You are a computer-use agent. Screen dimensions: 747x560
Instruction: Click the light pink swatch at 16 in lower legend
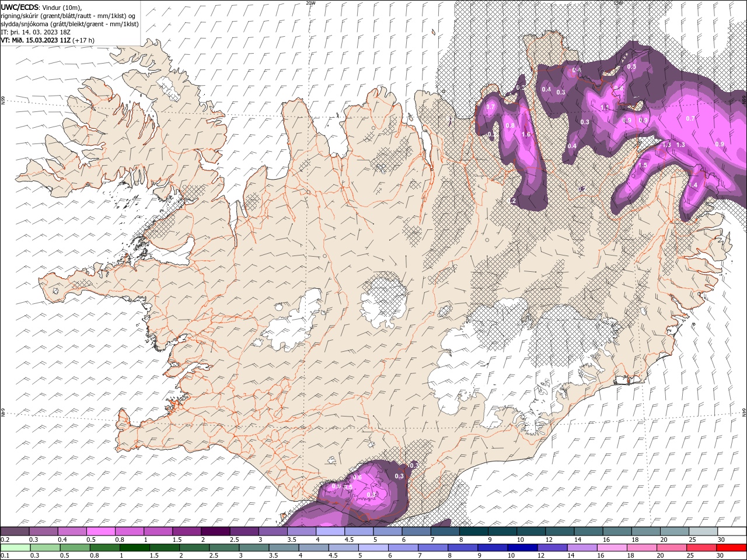coord(612,548)
